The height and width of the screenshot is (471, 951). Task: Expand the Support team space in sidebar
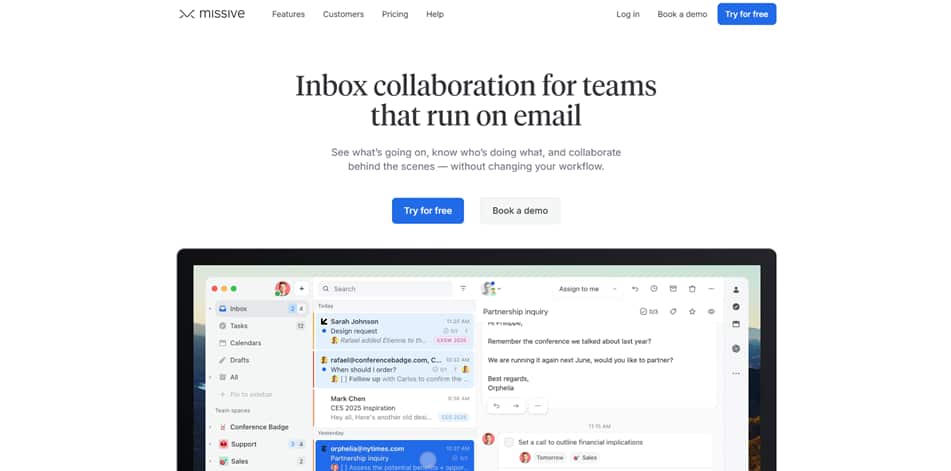click(211, 444)
